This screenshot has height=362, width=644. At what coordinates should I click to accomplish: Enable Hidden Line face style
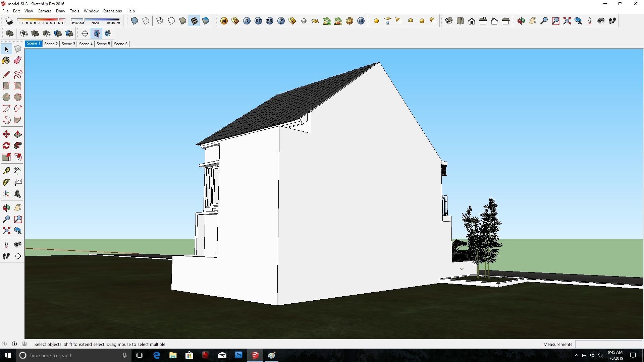[x=171, y=21]
